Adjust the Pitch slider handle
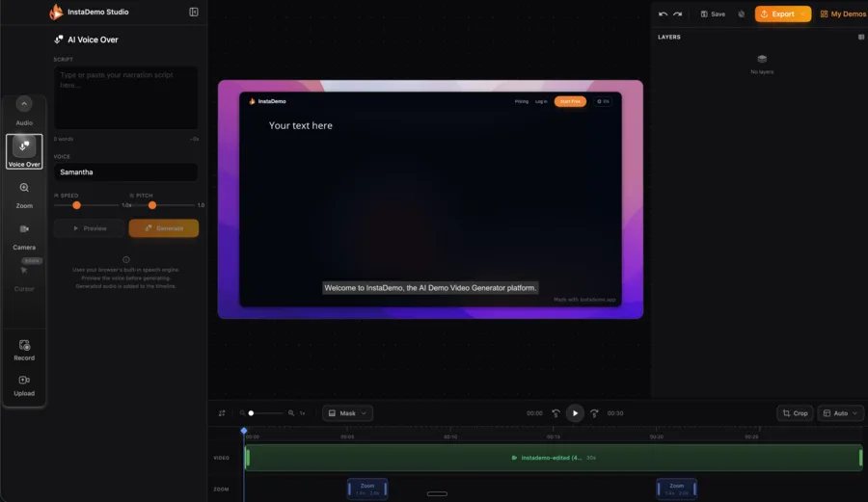The height and width of the screenshot is (502, 868). coord(152,205)
